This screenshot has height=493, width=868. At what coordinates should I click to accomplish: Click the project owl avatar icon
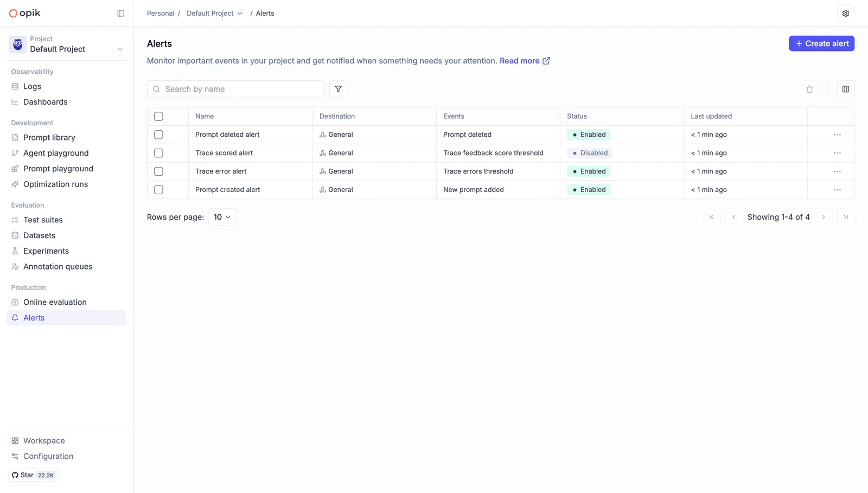pos(18,44)
